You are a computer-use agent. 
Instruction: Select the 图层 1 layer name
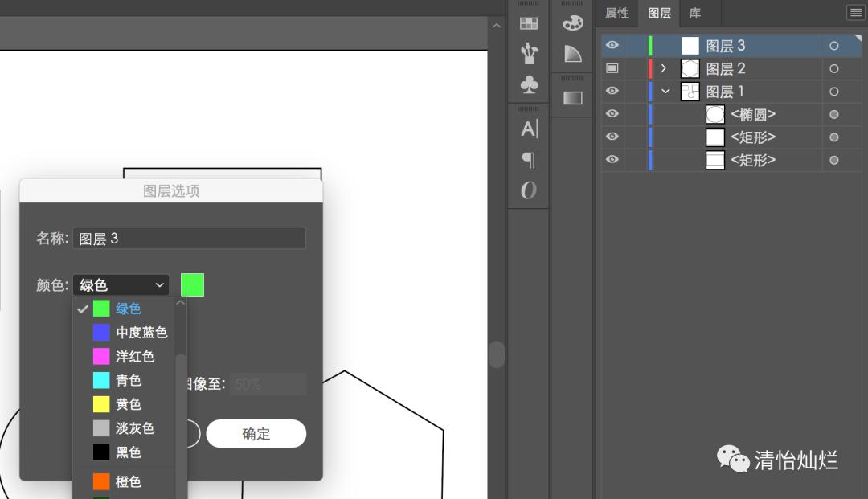tap(725, 92)
